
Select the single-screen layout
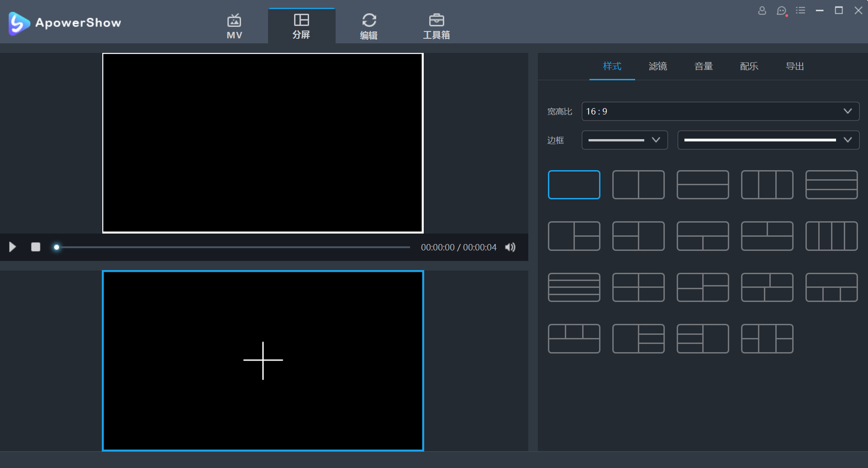pyautogui.click(x=574, y=185)
